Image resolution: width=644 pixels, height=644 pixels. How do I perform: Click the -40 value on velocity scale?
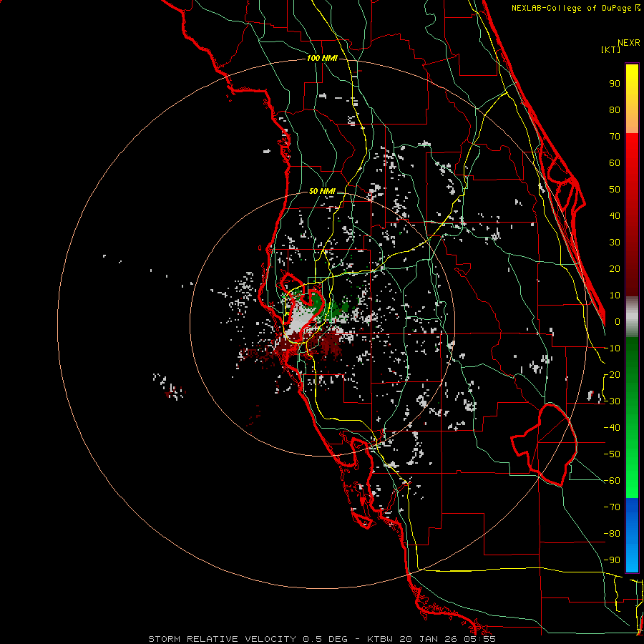tap(612, 428)
